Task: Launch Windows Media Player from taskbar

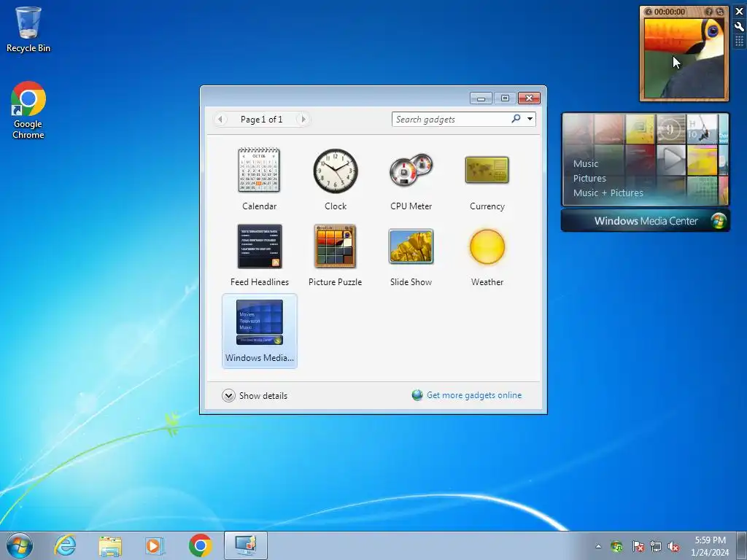Action: pos(155,545)
